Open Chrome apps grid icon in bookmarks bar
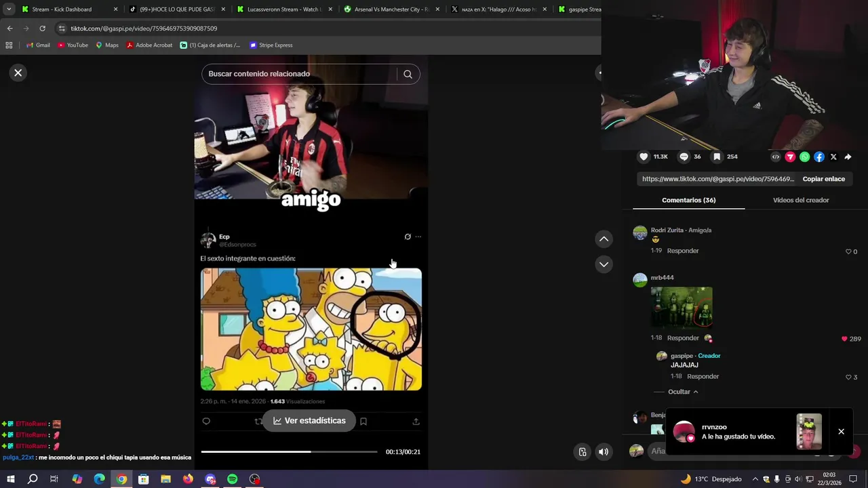The width and height of the screenshot is (868, 488). coord(9,45)
